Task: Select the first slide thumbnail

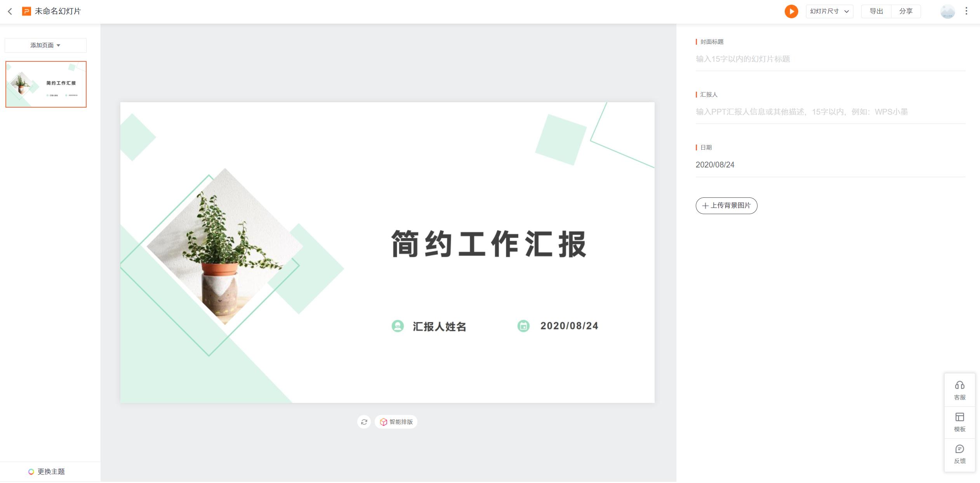Action: click(x=45, y=84)
